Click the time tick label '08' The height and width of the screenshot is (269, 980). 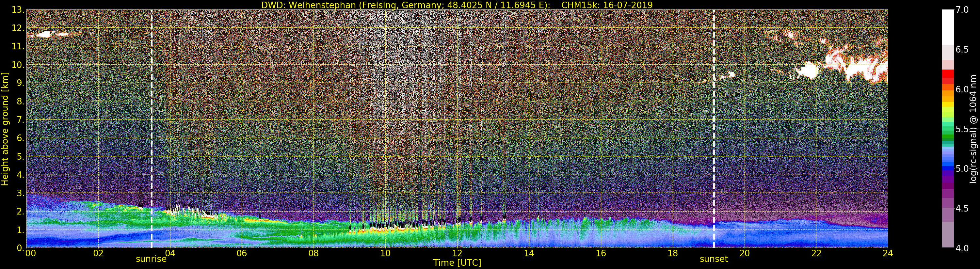(x=313, y=253)
